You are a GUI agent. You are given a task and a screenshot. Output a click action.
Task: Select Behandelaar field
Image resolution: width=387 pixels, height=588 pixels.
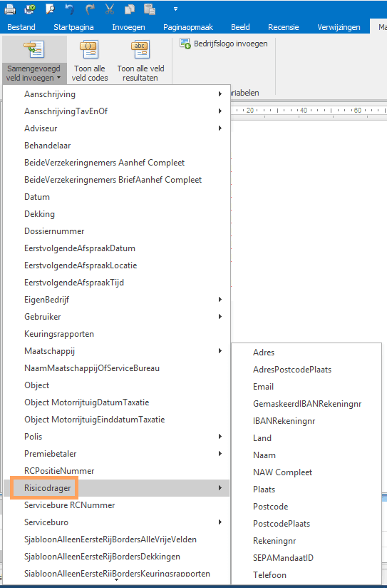[x=116, y=146]
